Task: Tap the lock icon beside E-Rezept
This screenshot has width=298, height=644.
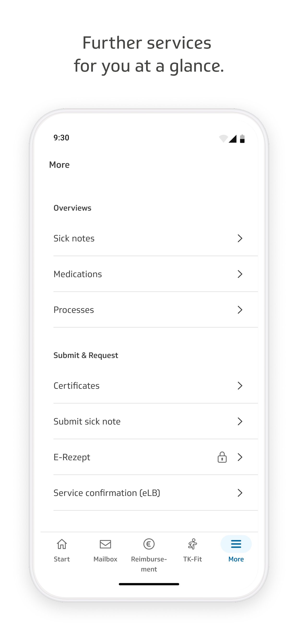Action: pyautogui.click(x=222, y=457)
